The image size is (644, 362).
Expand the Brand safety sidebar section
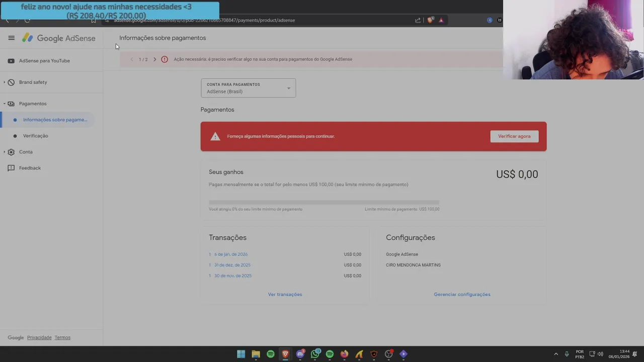click(x=5, y=82)
